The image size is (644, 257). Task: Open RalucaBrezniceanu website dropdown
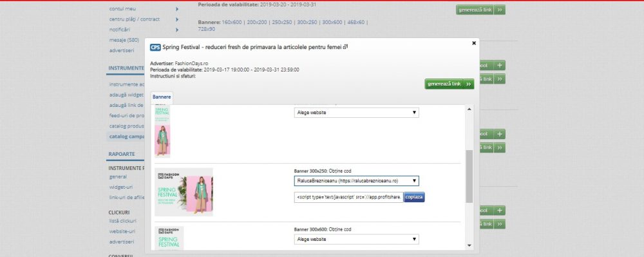point(357,180)
